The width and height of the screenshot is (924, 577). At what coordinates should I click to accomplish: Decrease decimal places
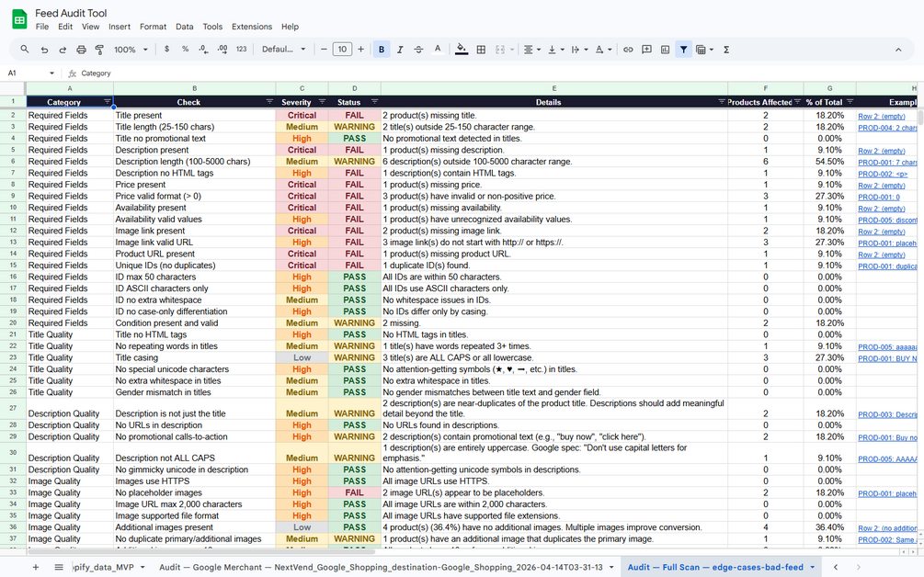(203, 50)
